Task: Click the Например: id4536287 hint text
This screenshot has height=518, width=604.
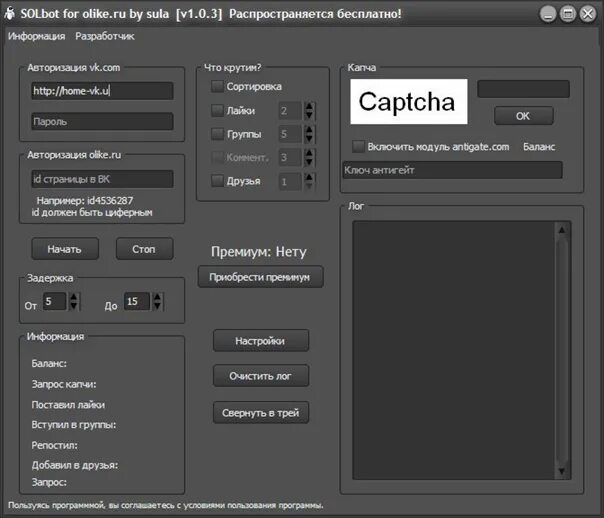Action: coord(85,201)
